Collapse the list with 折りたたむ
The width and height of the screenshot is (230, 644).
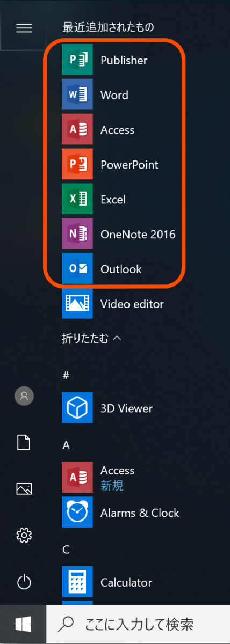point(91,339)
